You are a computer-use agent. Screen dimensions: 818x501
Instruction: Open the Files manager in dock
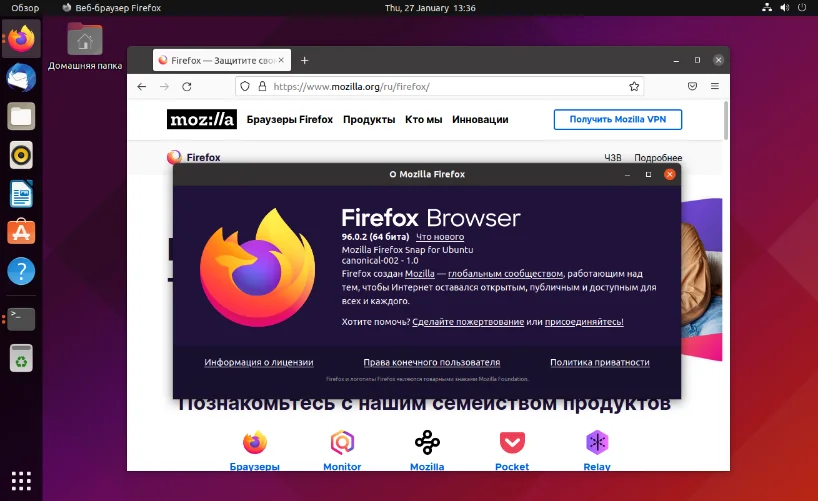[21, 116]
